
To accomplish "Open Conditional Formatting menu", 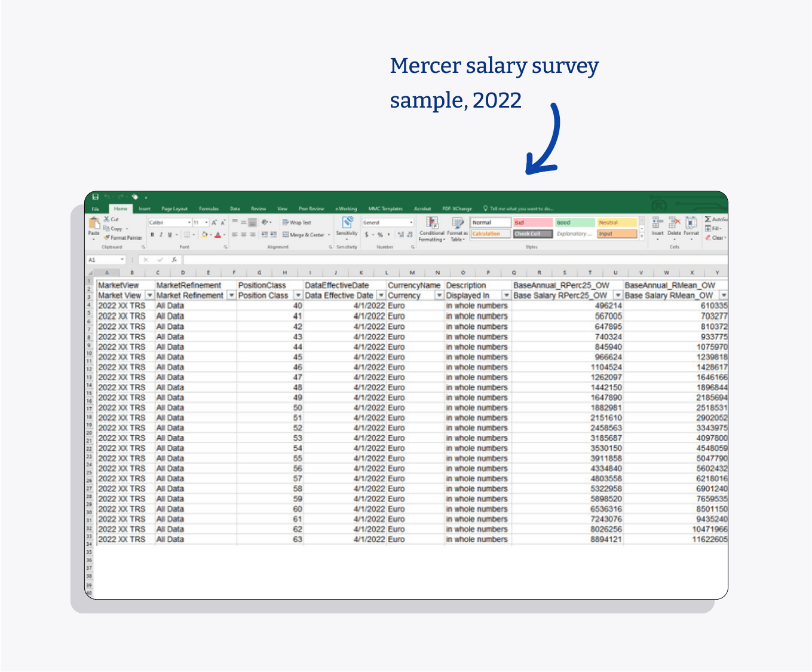I will (x=431, y=230).
